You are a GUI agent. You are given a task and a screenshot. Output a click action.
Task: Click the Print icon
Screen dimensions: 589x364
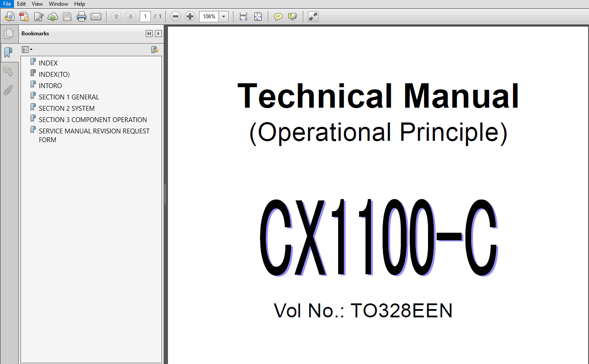[x=82, y=17]
